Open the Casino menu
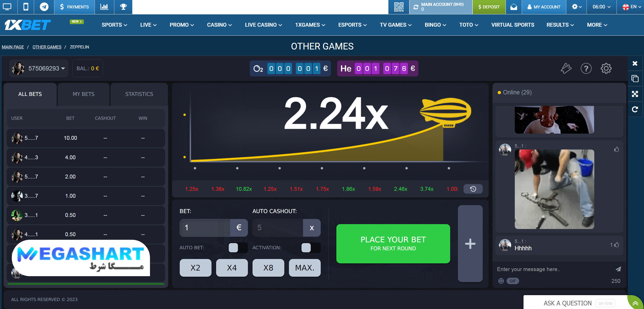The width and height of the screenshot is (644, 309). click(219, 25)
